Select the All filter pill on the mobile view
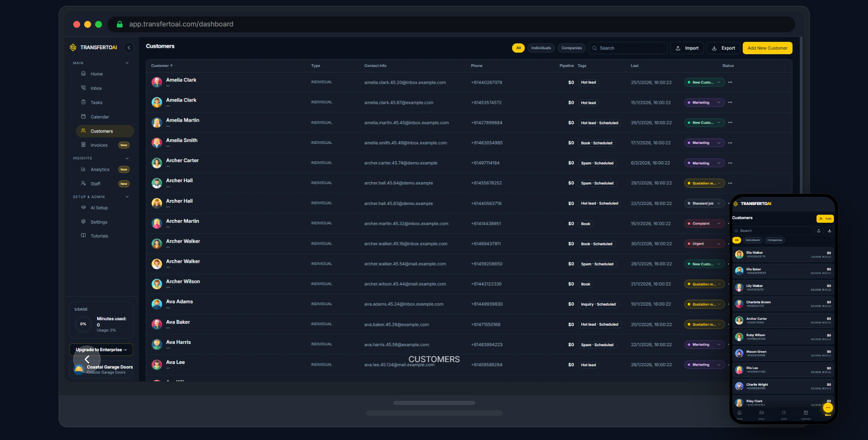868x440 pixels. point(736,240)
